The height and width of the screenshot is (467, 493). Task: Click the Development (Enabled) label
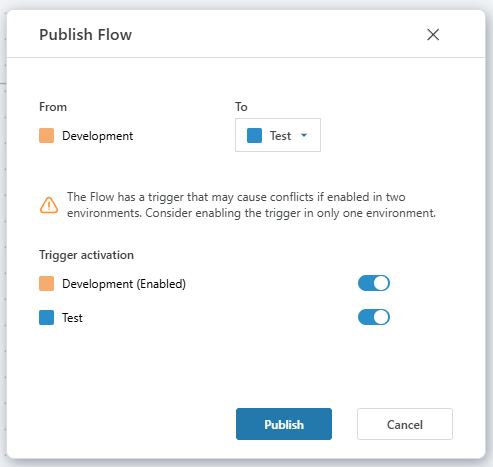tap(124, 284)
